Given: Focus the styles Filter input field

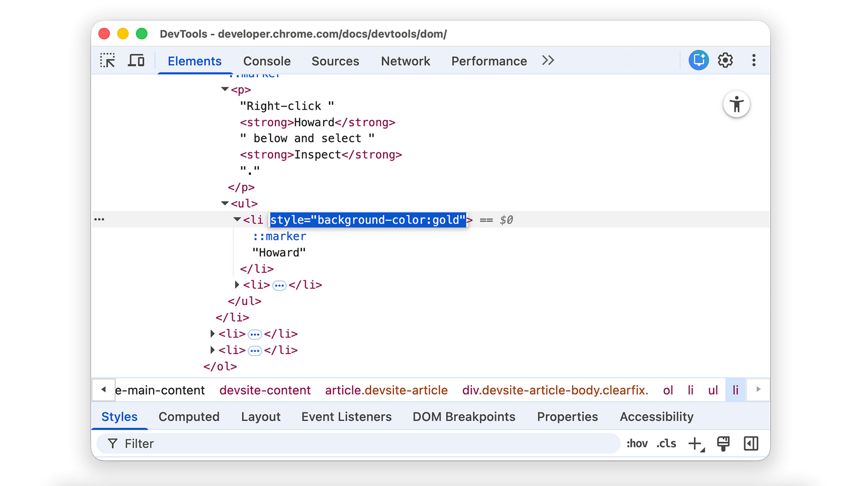Looking at the screenshot, I should (358, 443).
